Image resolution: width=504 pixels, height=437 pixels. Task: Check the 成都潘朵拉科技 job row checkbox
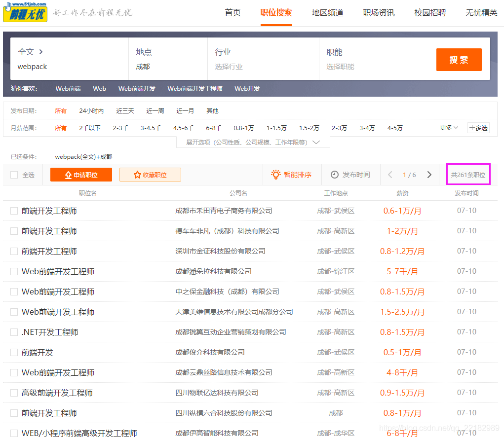click(14, 272)
